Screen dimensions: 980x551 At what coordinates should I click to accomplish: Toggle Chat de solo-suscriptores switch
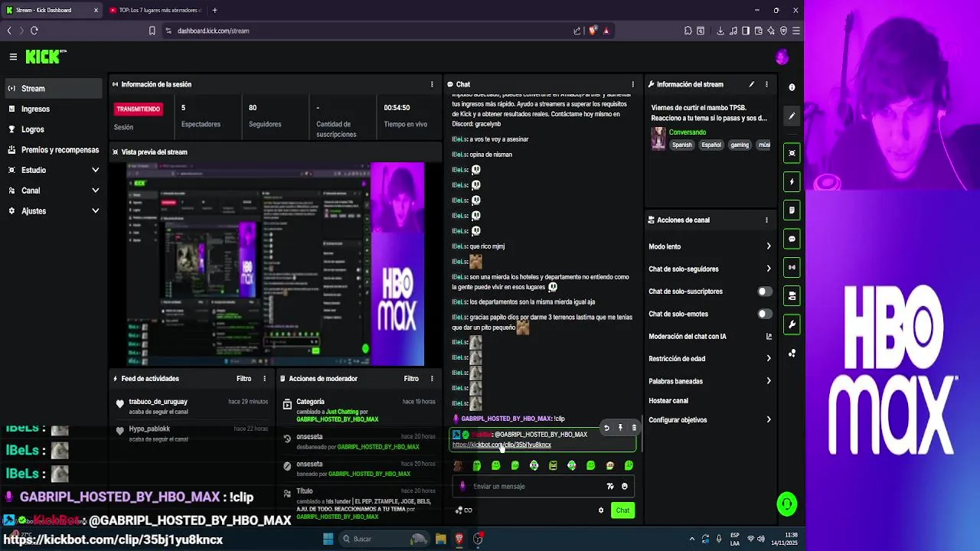click(x=764, y=292)
